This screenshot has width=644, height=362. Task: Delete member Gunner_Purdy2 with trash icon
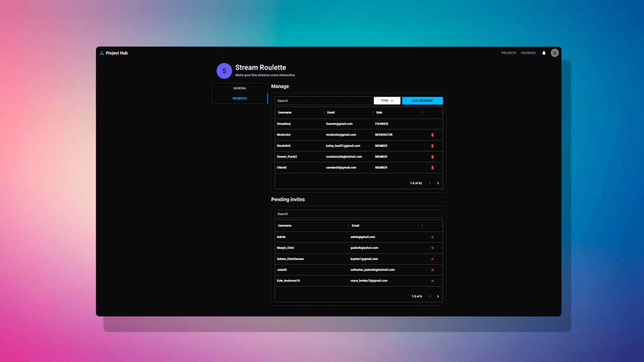(432, 157)
